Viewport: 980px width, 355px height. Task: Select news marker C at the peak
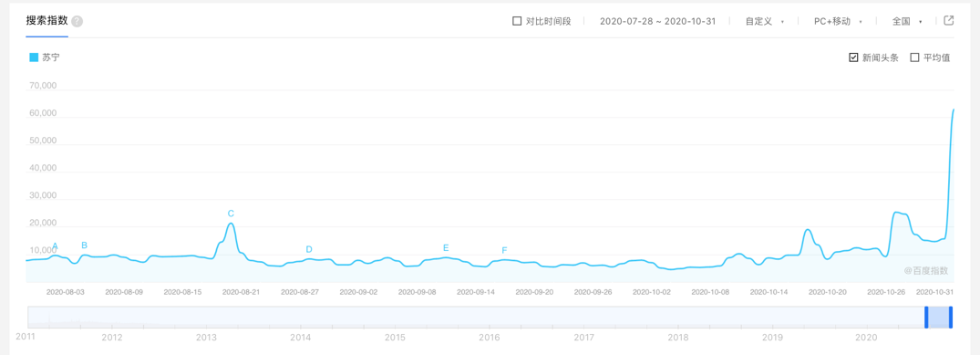click(x=231, y=214)
